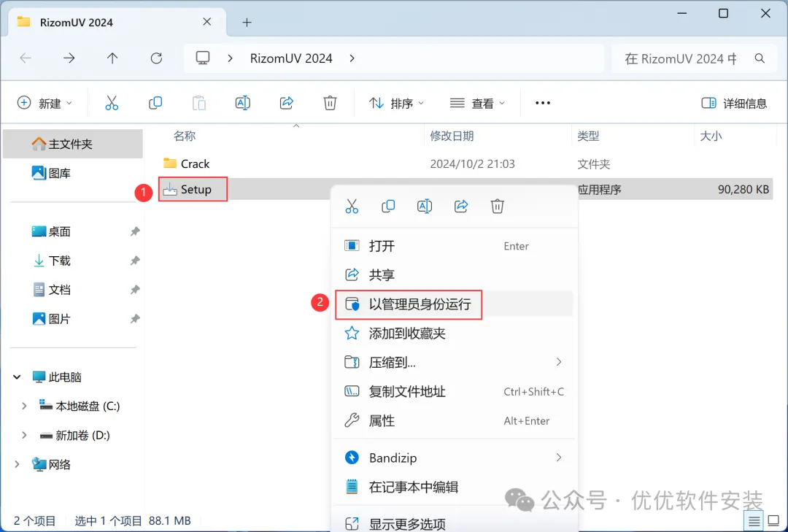Click the context menu Share icon
Image resolution: width=788 pixels, height=532 pixels.
461,207
